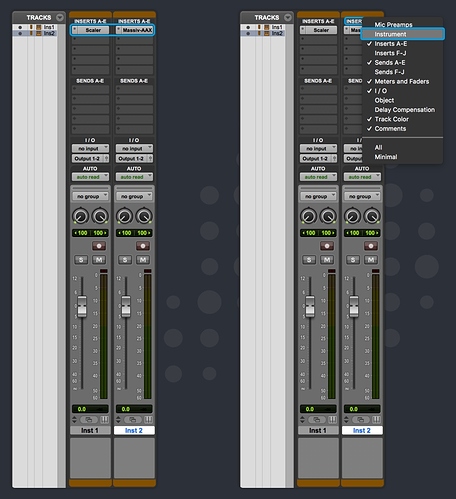Open Inst 2 'auto read' selector, right mixer
The height and width of the screenshot is (499, 456).
coord(362,177)
